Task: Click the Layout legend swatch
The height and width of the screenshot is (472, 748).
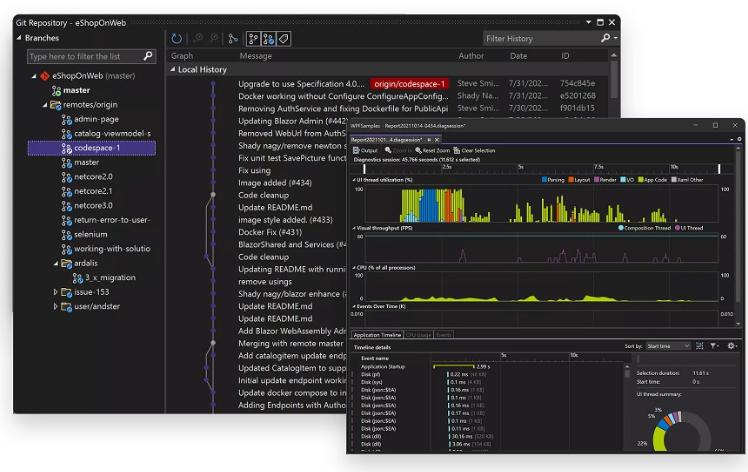Action: (x=571, y=180)
